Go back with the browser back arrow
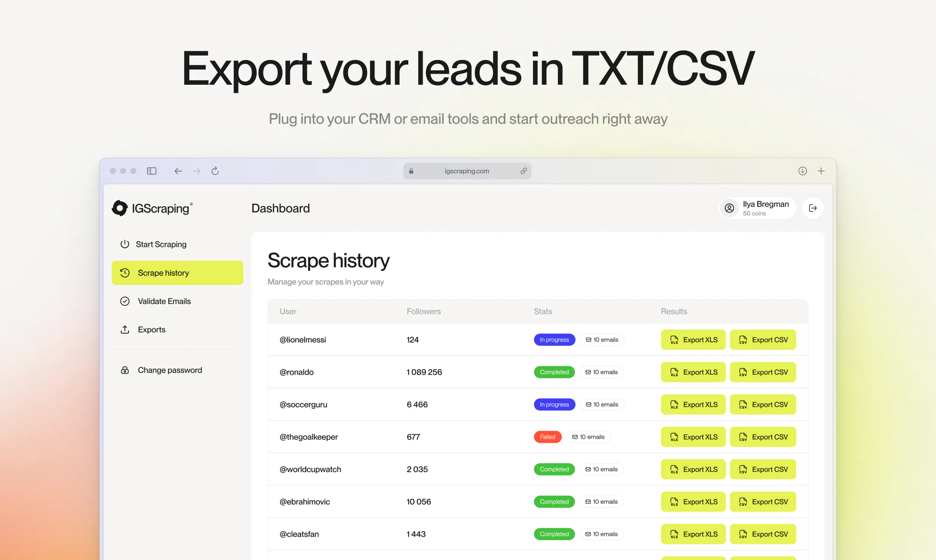Screen dimensions: 936x560 (178, 171)
